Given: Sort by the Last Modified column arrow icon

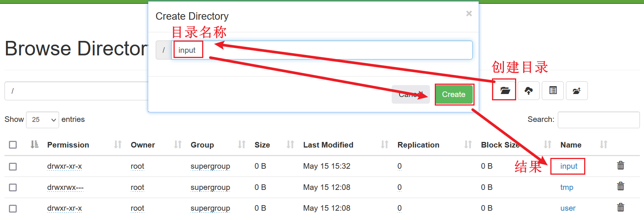Looking at the screenshot, I should tap(385, 145).
